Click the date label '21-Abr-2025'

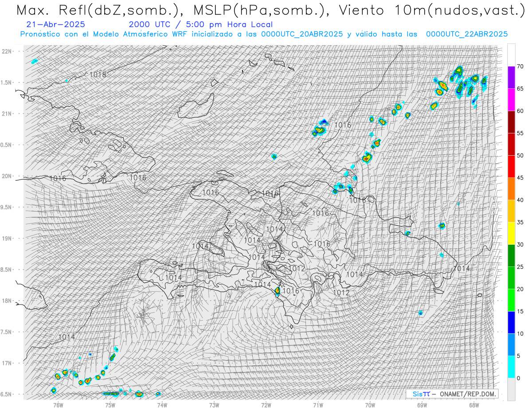click(56, 25)
